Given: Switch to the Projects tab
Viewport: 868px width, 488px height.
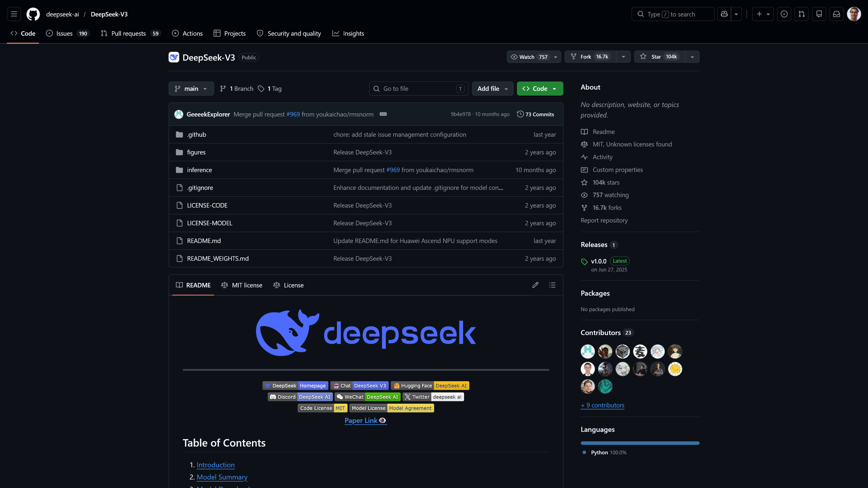Looking at the screenshot, I should [230, 33].
